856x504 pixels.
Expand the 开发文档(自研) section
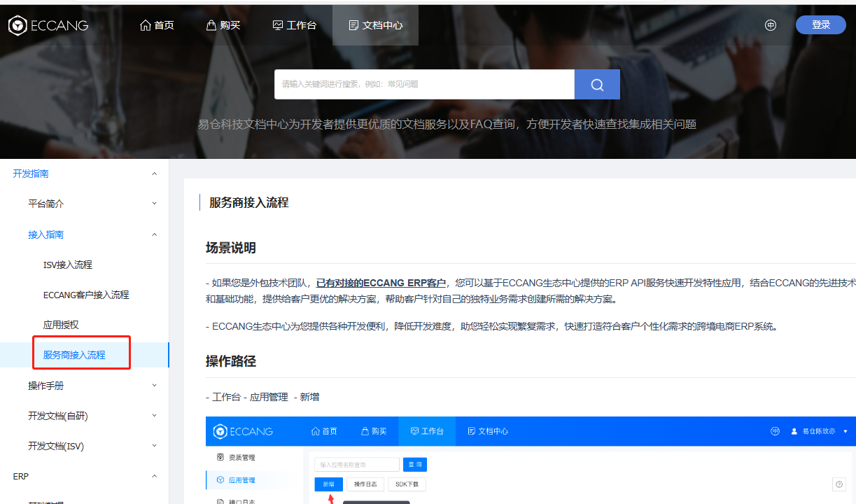(155, 416)
